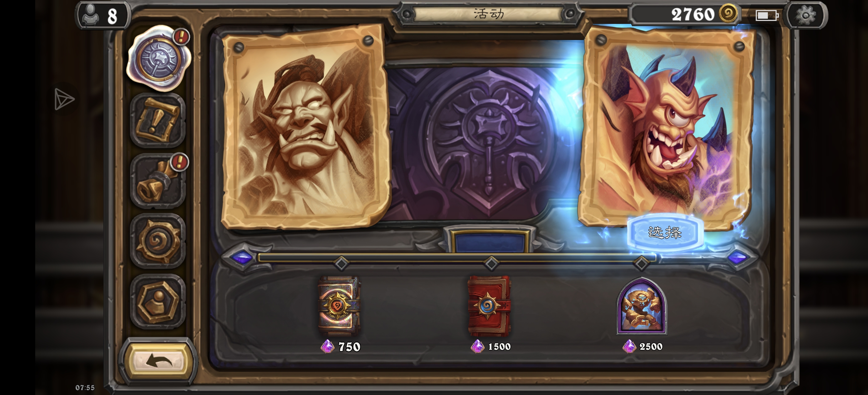The height and width of the screenshot is (395, 868).
Task: Click the friends list icon showing 8
Action: click(103, 15)
